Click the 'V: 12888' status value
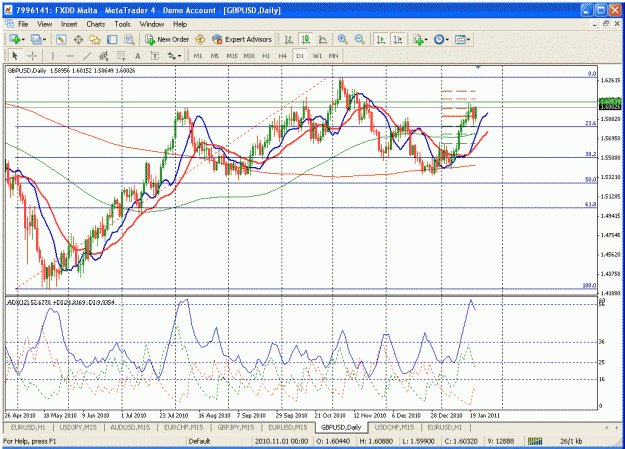 point(501,441)
